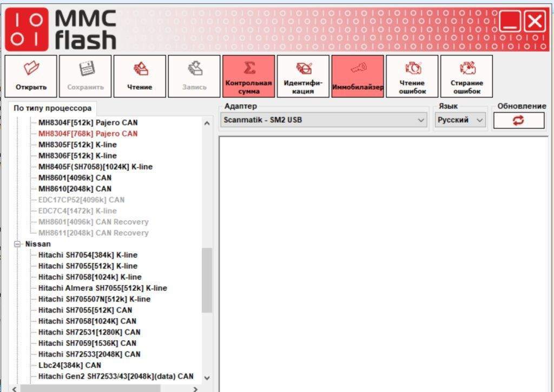Select MH8304F[768k] Pajero CAN
The image size is (554, 392).
88,134
